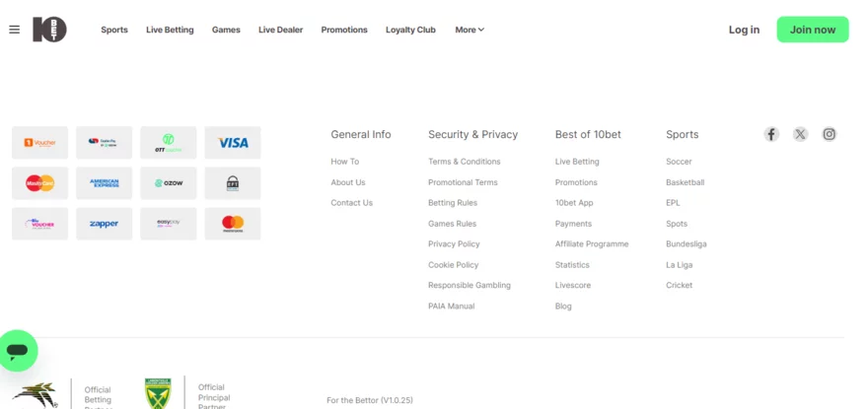Click the Log in button
868x409 pixels.
click(x=744, y=30)
